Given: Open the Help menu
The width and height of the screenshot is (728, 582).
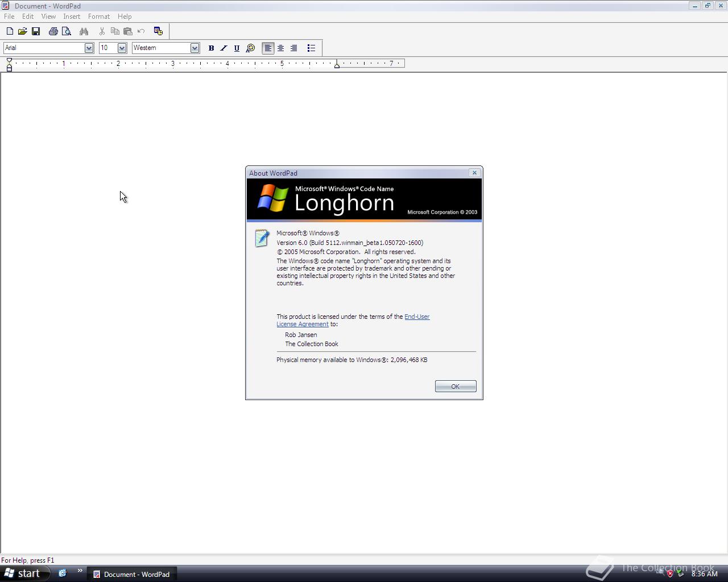Looking at the screenshot, I should point(125,16).
